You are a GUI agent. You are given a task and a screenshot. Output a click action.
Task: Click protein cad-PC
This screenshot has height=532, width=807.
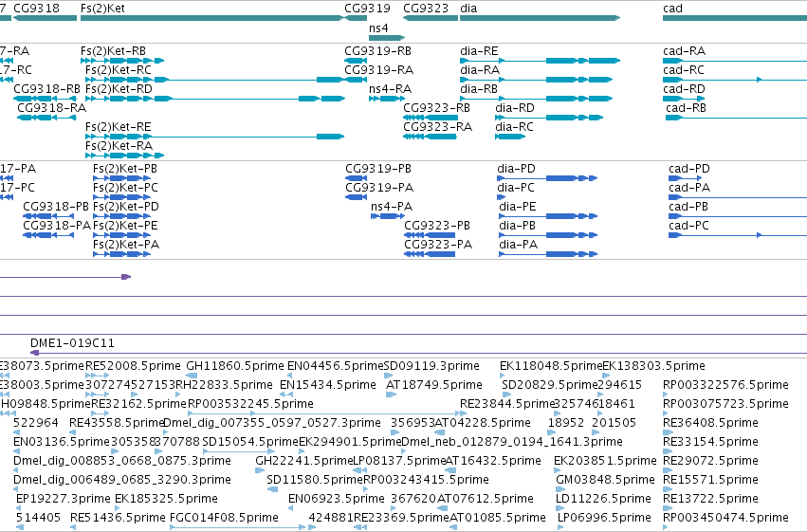point(738,235)
